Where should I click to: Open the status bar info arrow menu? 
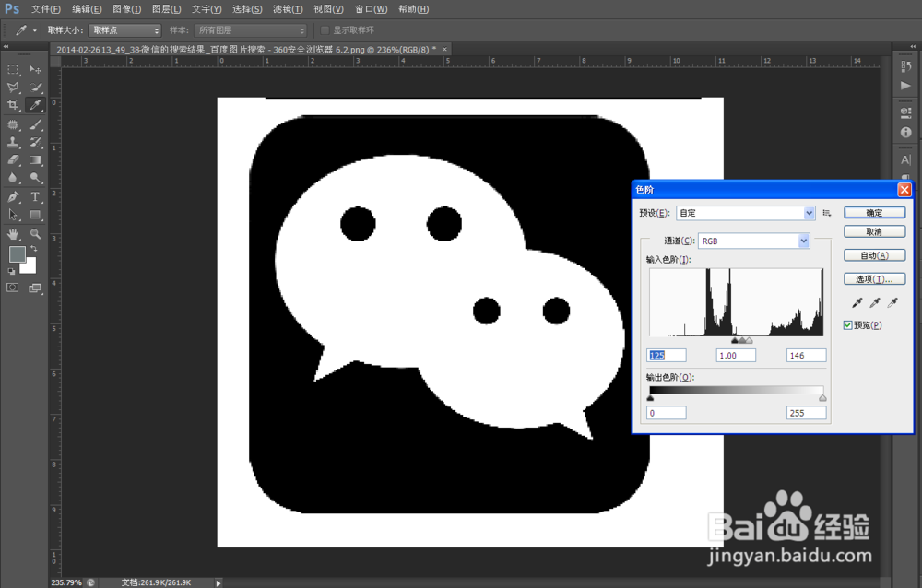219,582
